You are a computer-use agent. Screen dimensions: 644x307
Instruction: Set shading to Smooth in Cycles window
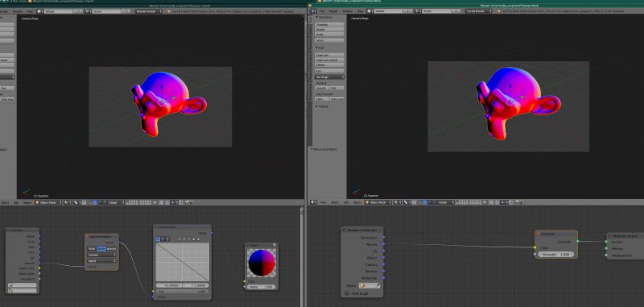click(x=322, y=88)
